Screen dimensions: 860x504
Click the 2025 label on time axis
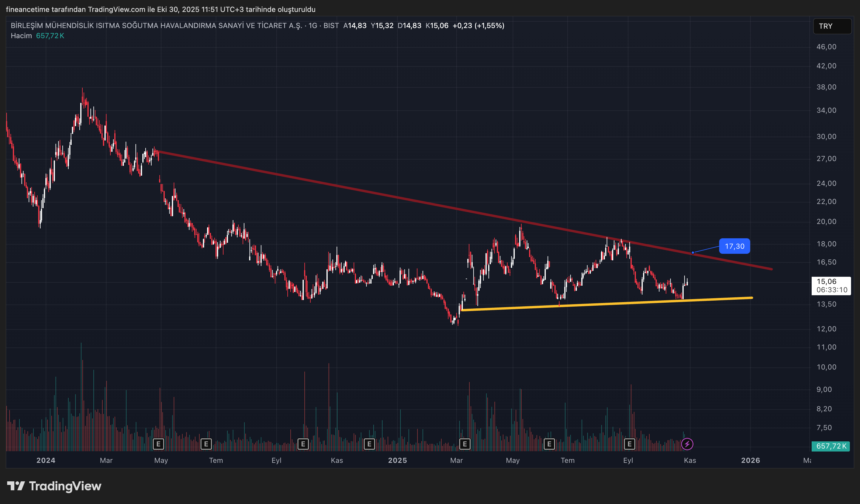(x=397, y=460)
